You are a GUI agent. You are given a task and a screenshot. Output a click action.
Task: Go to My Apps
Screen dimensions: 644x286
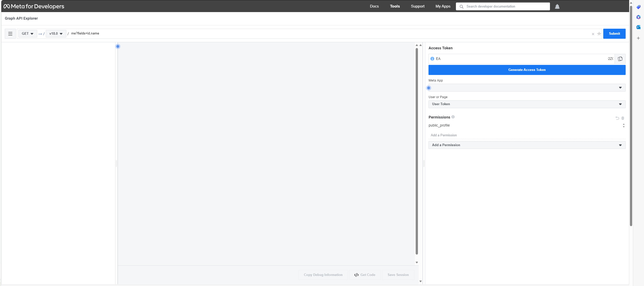pyautogui.click(x=443, y=6)
